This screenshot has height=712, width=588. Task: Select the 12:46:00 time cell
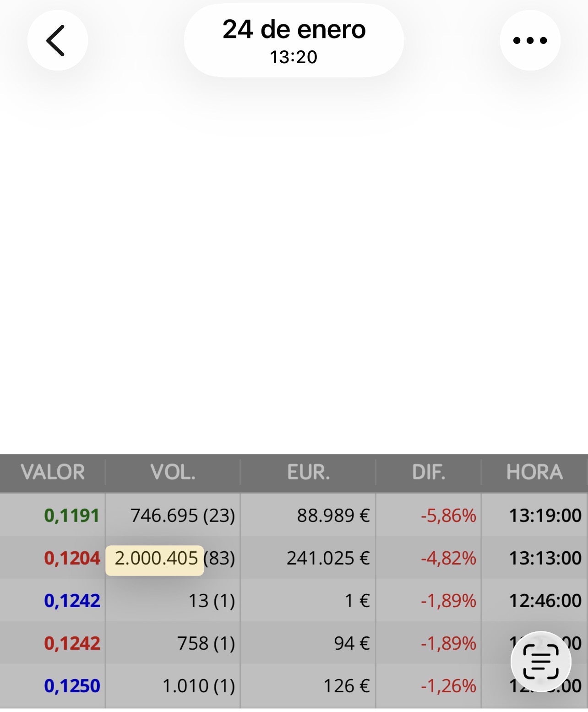tap(545, 601)
